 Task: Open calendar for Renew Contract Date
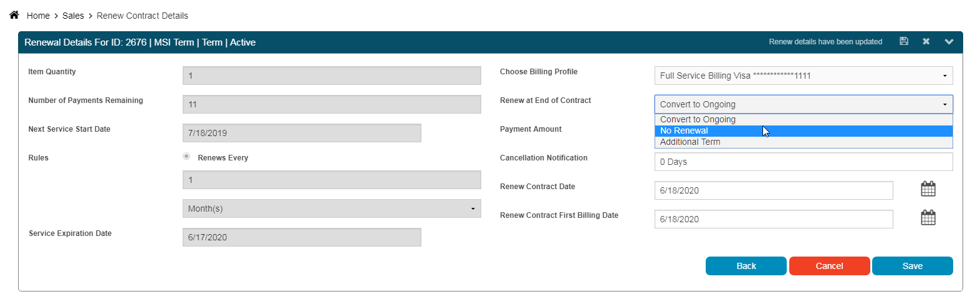(928, 189)
